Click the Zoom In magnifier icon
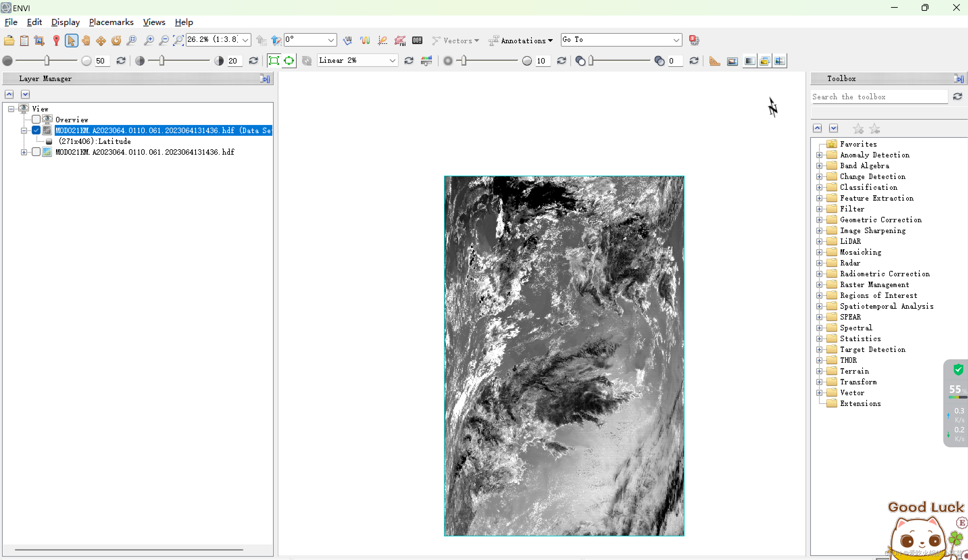Screen dimensions: 968x560 click(x=149, y=40)
